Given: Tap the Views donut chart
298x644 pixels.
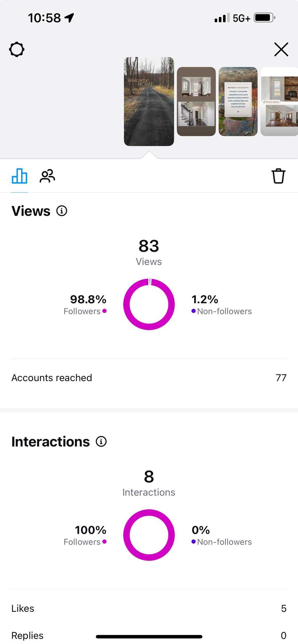Looking at the screenshot, I should tap(149, 304).
